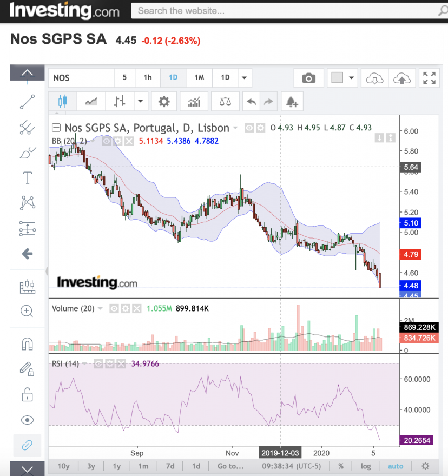This screenshot has height=476, width=448.
Task: Set range to 10y
Action: 63,466
